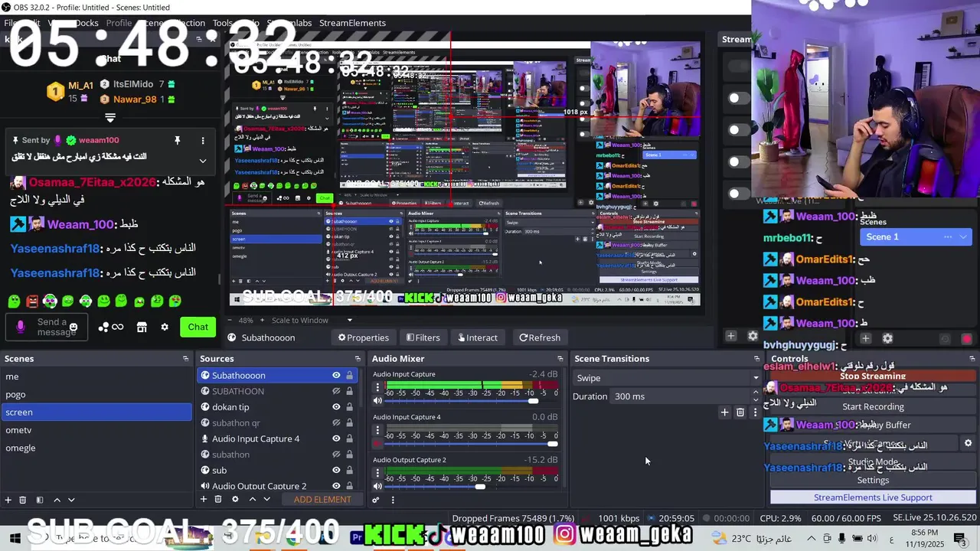Unmute Audio Input Capture 4 speaker icon
This screenshot has height=551, width=980.
coord(377,443)
